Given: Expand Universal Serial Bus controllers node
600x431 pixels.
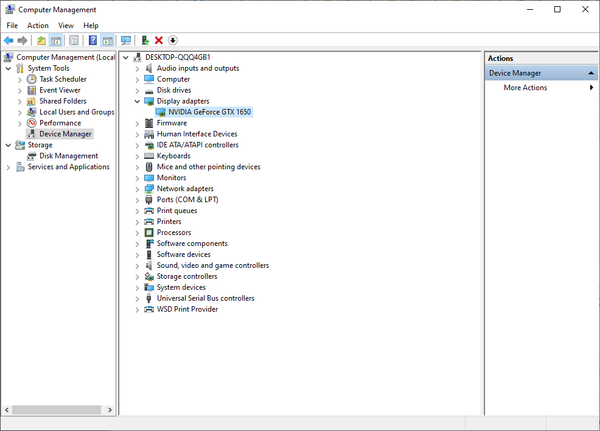Looking at the screenshot, I should [137, 298].
